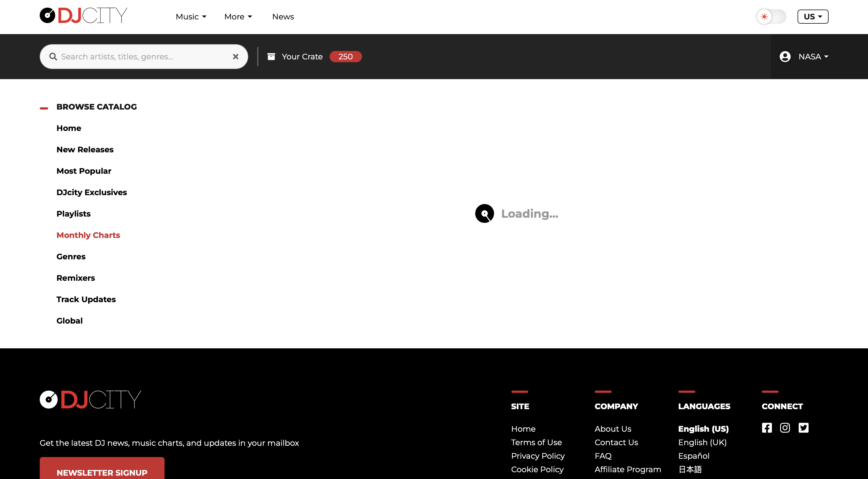Open DJcity Facebook page icon

coord(767,428)
